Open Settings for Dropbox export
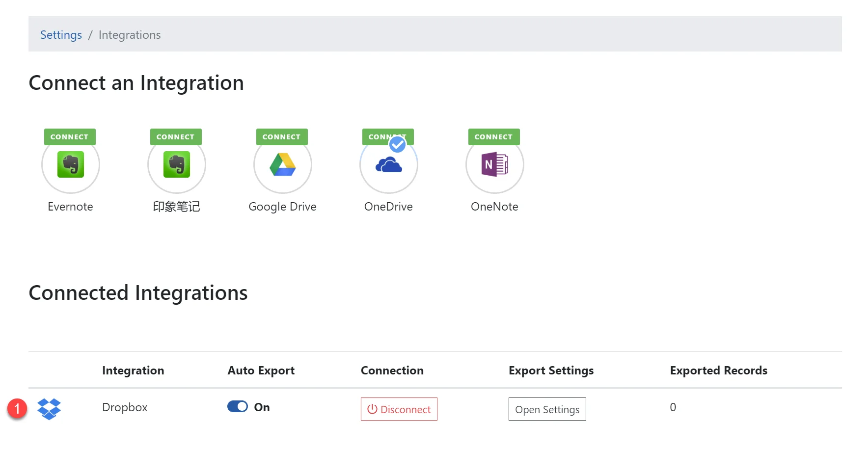 tap(547, 409)
